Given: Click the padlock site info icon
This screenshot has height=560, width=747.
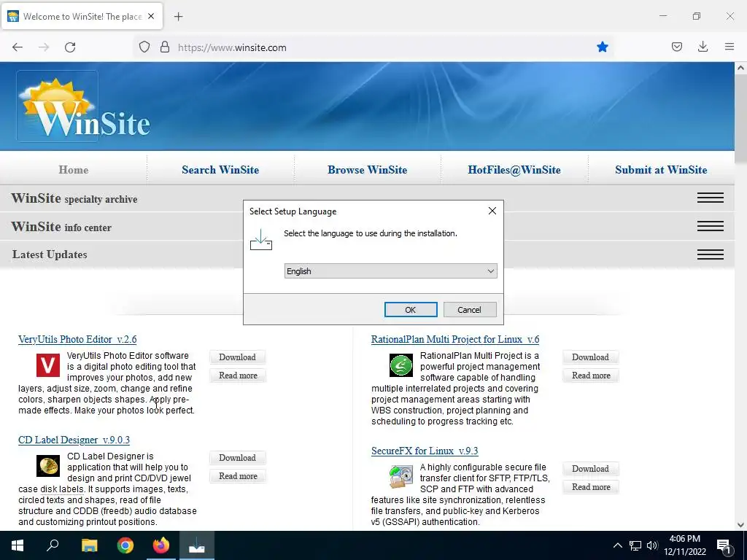Looking at the screenshot, I should coord(165,47).
